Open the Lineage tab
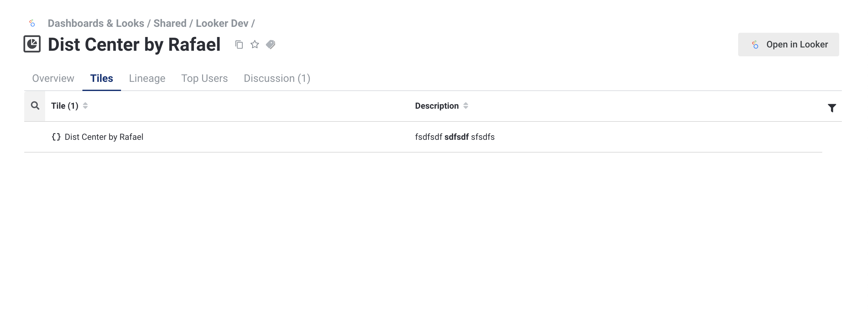The width and height of the screenshot is (868, 313). (x=147, y=78)
